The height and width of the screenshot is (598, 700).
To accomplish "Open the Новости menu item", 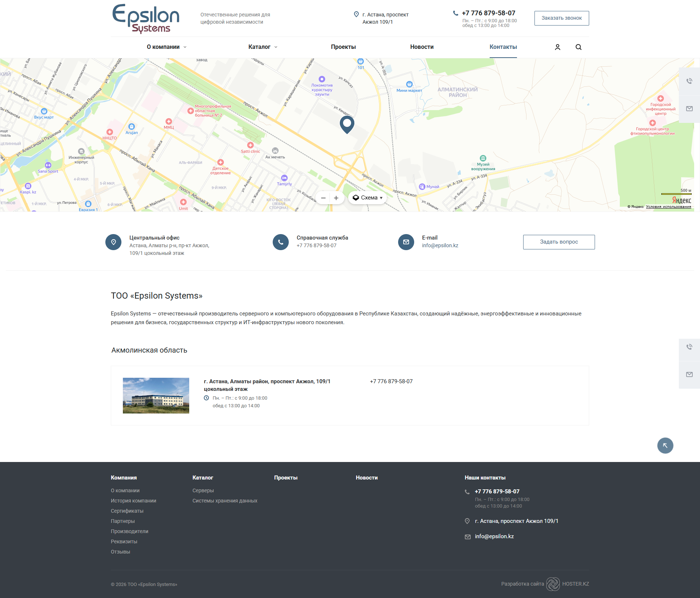I will 421,47.
